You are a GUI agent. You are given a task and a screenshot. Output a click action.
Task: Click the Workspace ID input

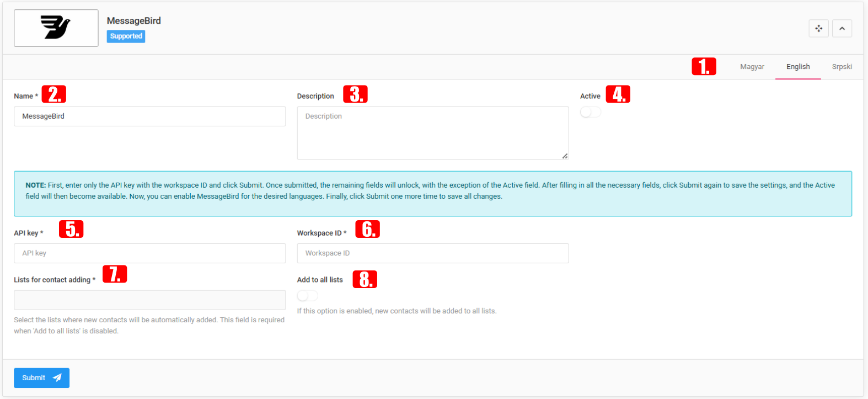coord(433,253)
